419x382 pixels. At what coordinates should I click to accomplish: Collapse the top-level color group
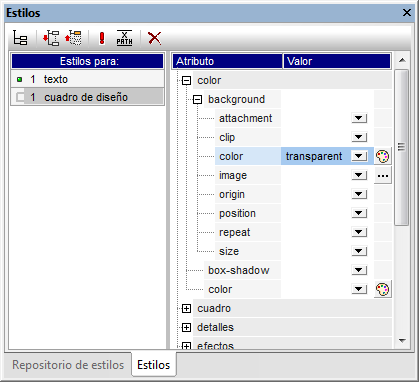(187, 80)
